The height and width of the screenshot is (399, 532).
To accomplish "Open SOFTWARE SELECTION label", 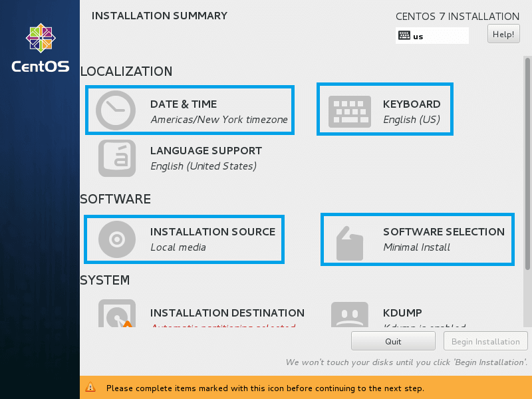I will pyautogui.click(x=444, y=231).
